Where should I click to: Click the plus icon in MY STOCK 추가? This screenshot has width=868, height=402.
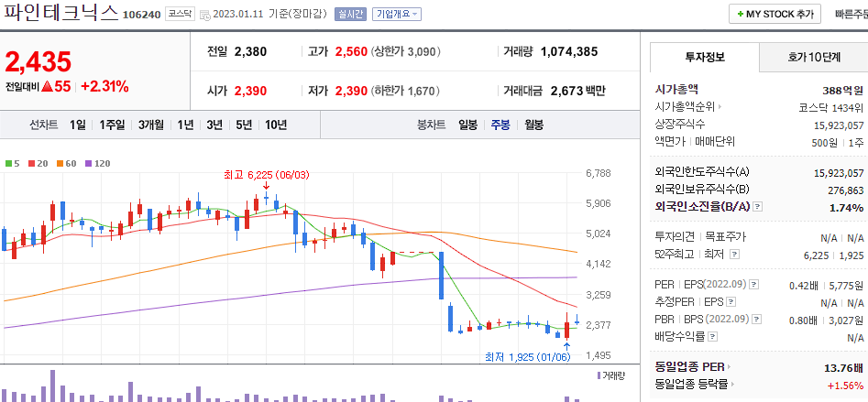740,15
